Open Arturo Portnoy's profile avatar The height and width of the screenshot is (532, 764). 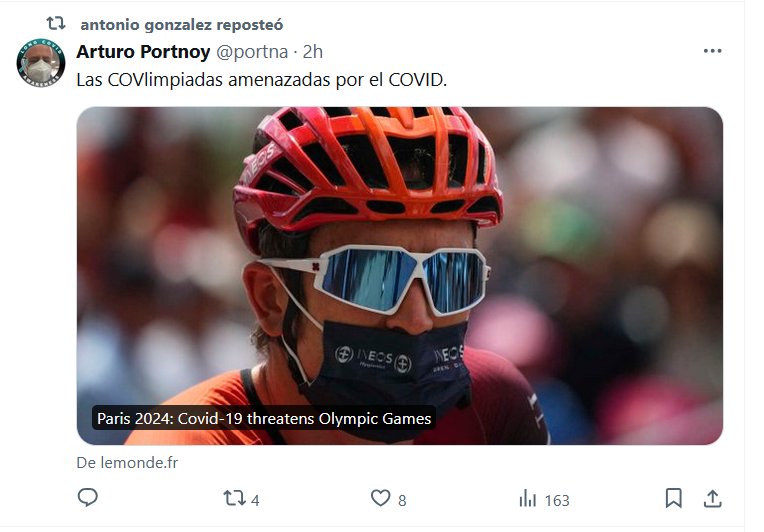coord(41,63)
